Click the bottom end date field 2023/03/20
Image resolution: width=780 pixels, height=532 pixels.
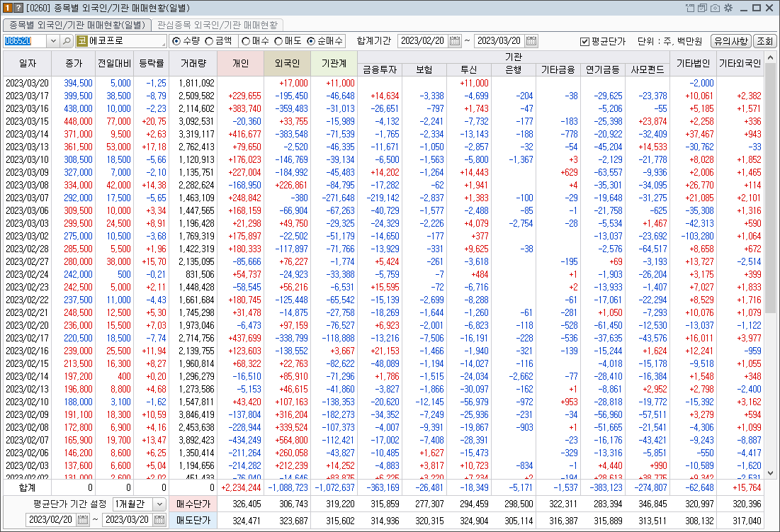(x=128, y=519)
